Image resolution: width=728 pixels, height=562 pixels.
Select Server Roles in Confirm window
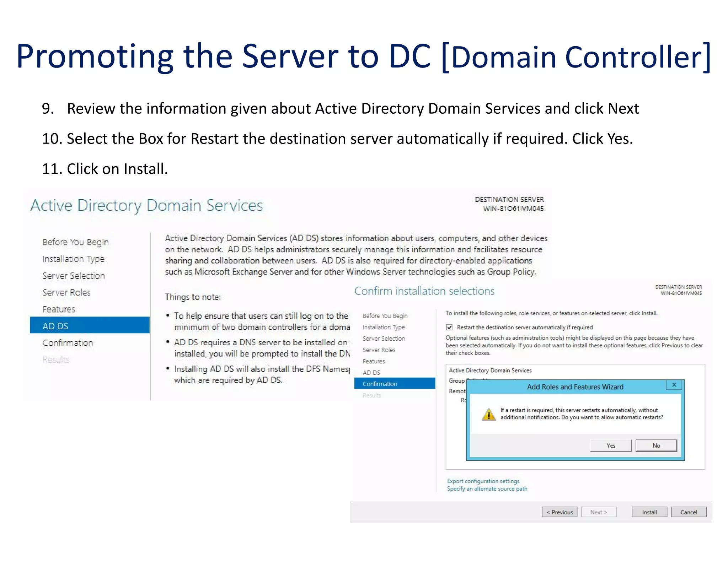coord(379,350)
